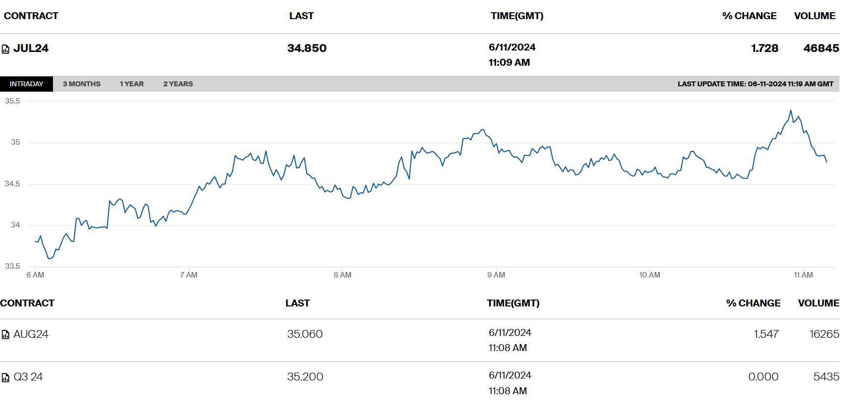Click the JUL24 last price 34.850
This screenshot has width=868, height=404.
pos(307,48)
